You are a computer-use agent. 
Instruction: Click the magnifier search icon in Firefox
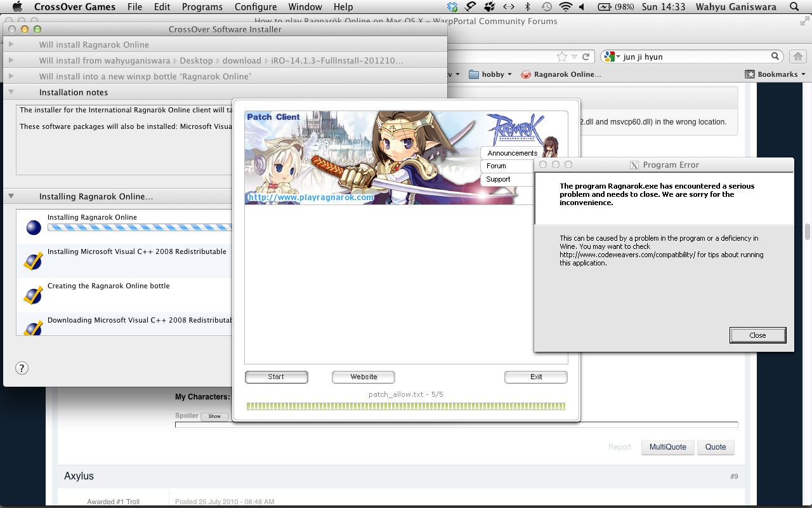click(x=775, y=57)
